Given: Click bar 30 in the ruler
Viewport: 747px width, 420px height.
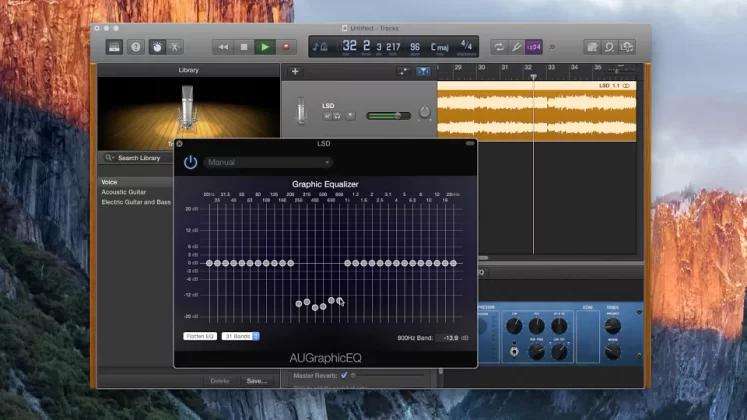Looking at the screenshot, I should click(481, 68).
